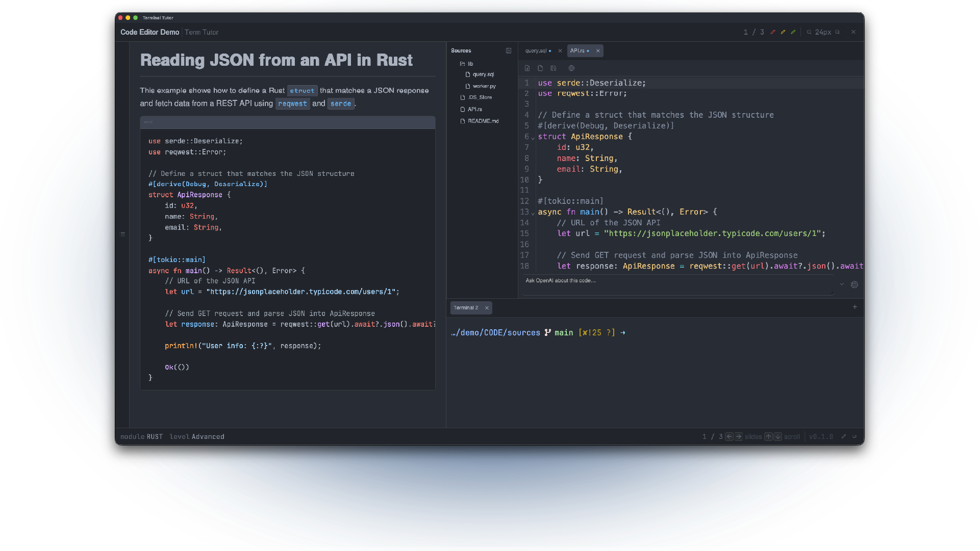This screenshot has width=980, height=551.
Task: Go to next slide with right arrow
Action: pyautogui.click(x=738, y=437)
